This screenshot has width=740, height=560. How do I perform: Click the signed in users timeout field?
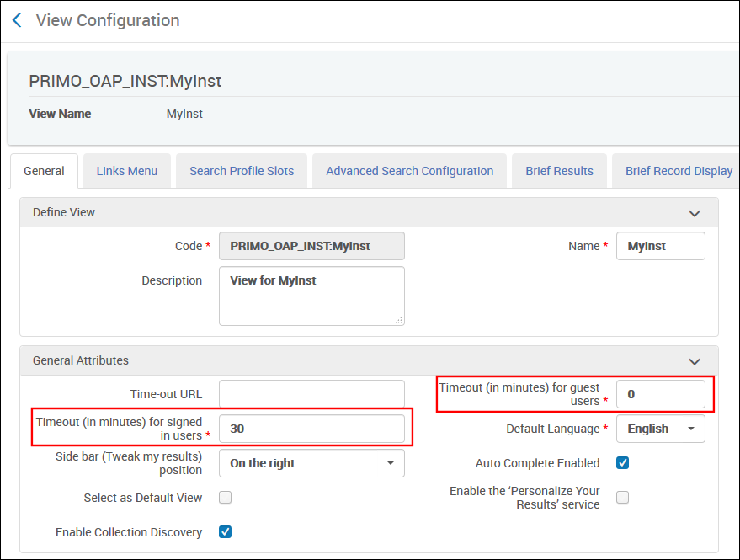[x=311, y=429]
